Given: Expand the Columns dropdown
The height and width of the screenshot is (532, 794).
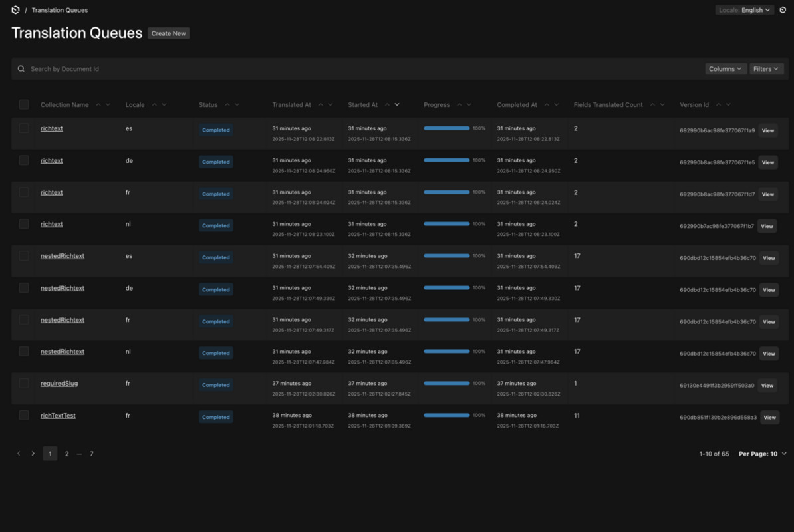Looking at the screenshot, I should click(x=726, y=69).
